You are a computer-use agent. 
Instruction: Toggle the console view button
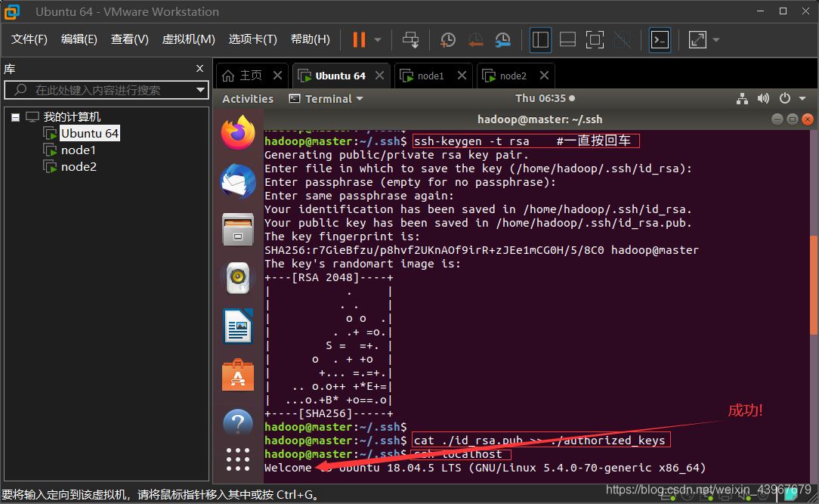[660, 39]
